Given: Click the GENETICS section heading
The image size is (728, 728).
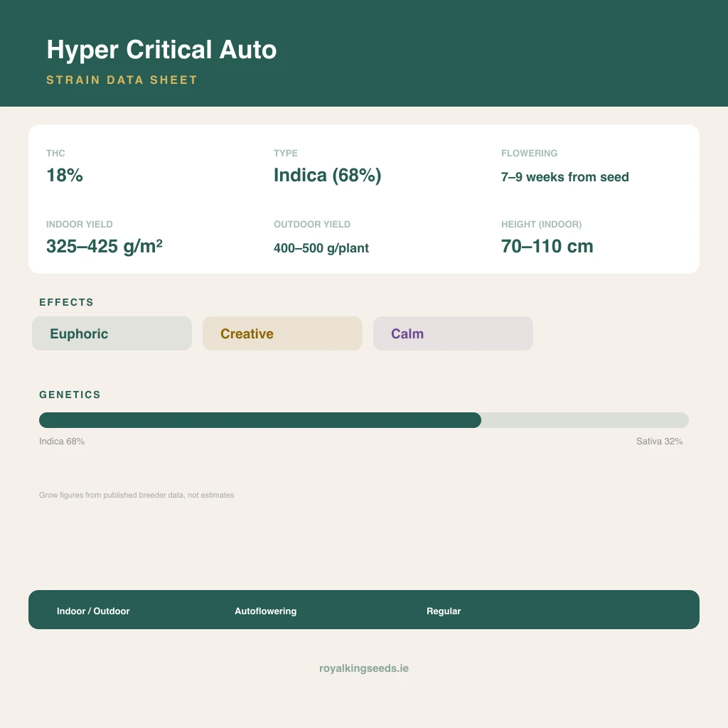Looking at the screenshot, I should coord(70,395).
